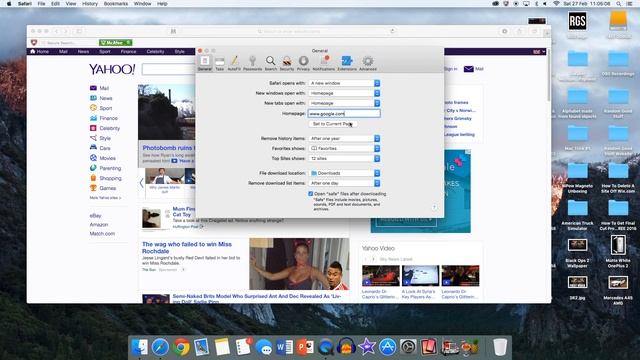Open the 'Remove history items' dropdown
This screenshot has height=360, width=640.
344,138
